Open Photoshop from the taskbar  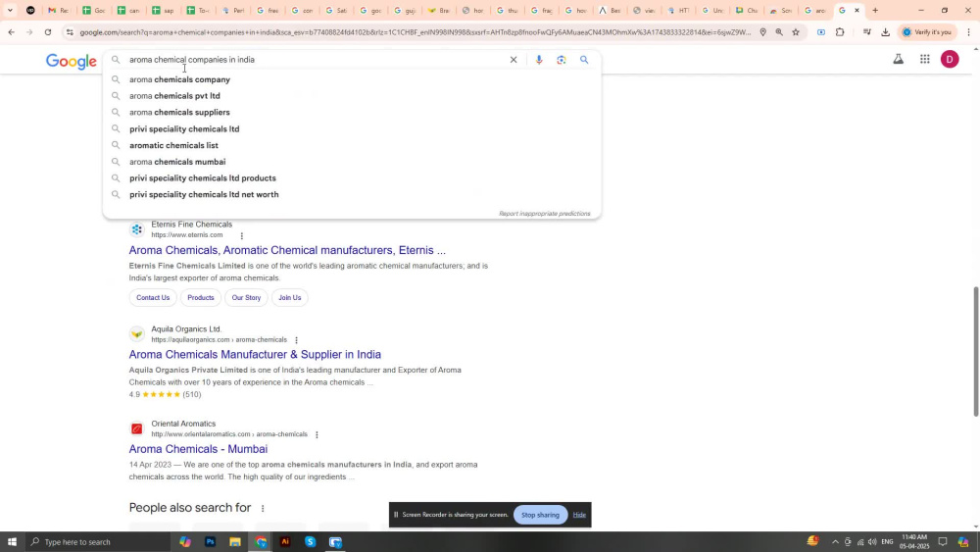[x=210, y=541]
